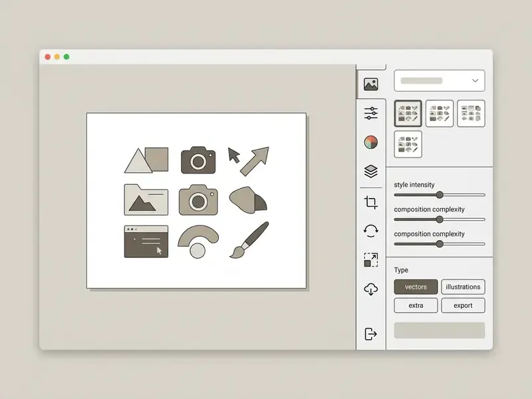532x399 pixels.
Task: Click the blob shape icon on the canvas
Action: click(248, 200)
